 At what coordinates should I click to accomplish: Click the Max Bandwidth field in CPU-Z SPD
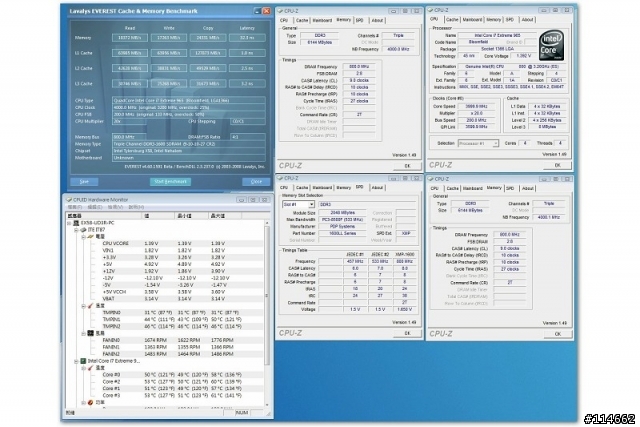pos(343,220)
